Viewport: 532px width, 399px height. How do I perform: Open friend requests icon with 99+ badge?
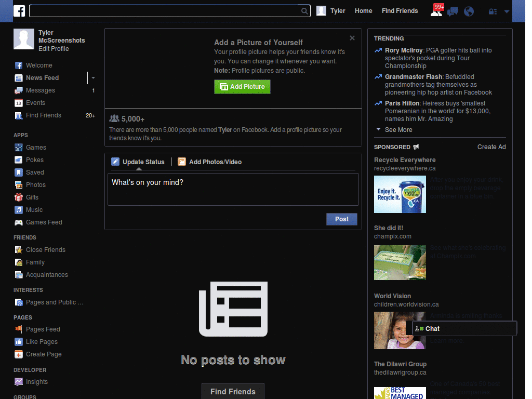(x=436, y=11)
